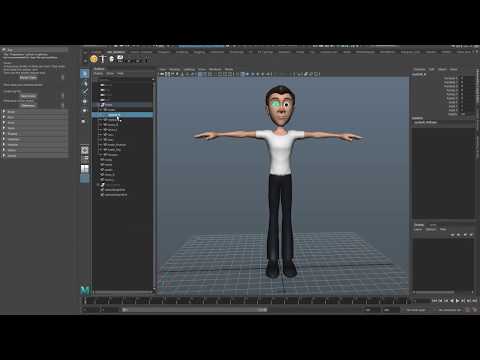Toggle the Outliner panel layout button
This screenshot has width=480, height=360.
(x=85, y=179)
